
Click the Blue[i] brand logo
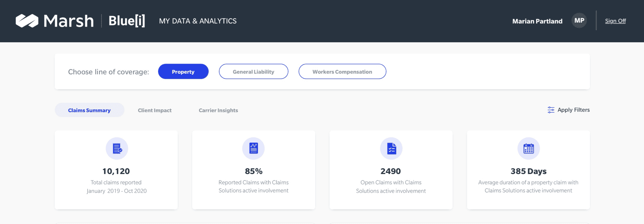coord(127,21)
